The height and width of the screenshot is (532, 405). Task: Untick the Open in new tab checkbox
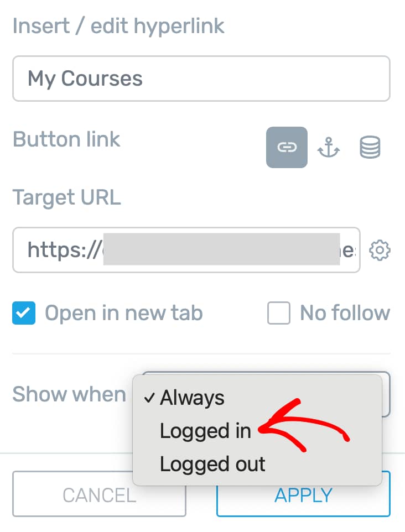point(24,313)
